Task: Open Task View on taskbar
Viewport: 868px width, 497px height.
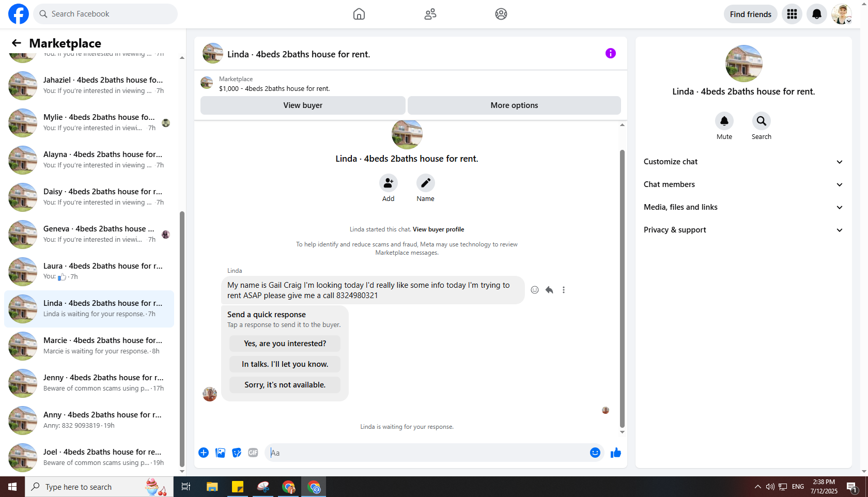Action: point(186,487)
